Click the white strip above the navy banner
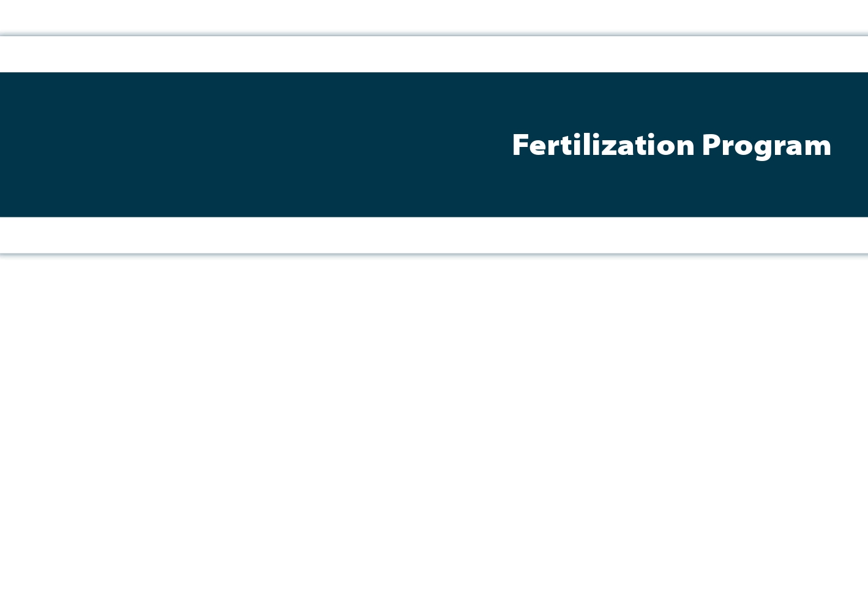The width and height of the screenshot is (868, 597). [x=428, y=54]
